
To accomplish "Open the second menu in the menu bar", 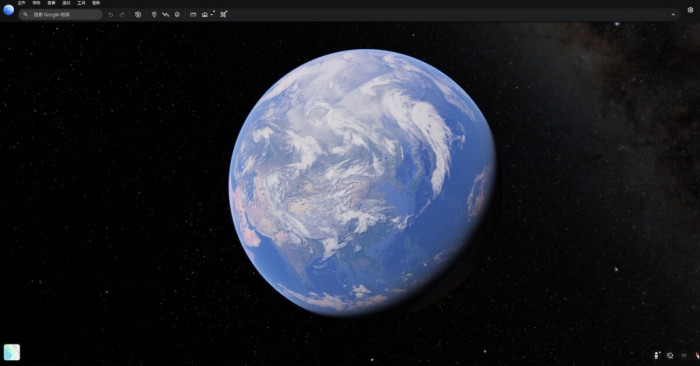I will coord(36,3).
